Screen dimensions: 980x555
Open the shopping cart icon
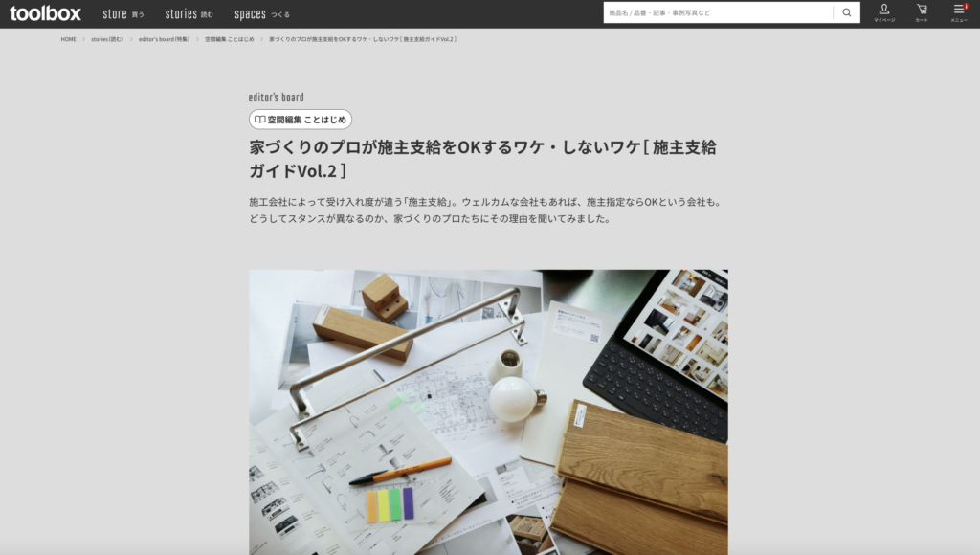click(x=922, y=12)
